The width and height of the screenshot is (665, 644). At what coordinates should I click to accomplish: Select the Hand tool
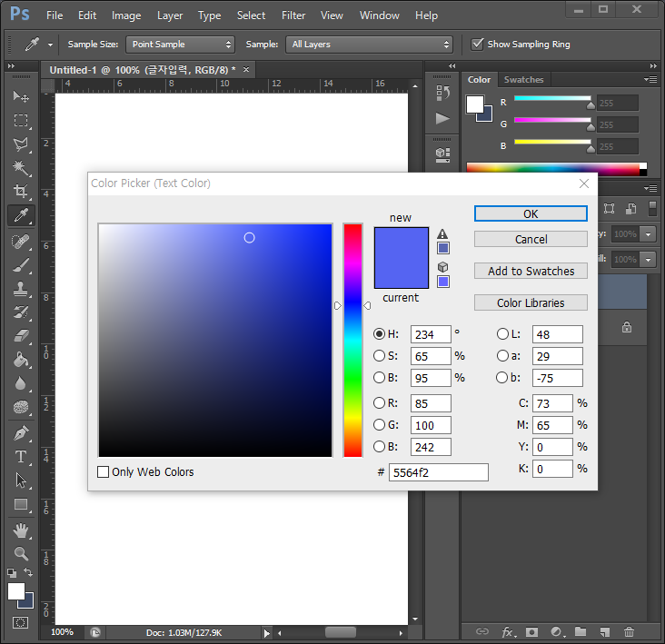pos(21,530)
